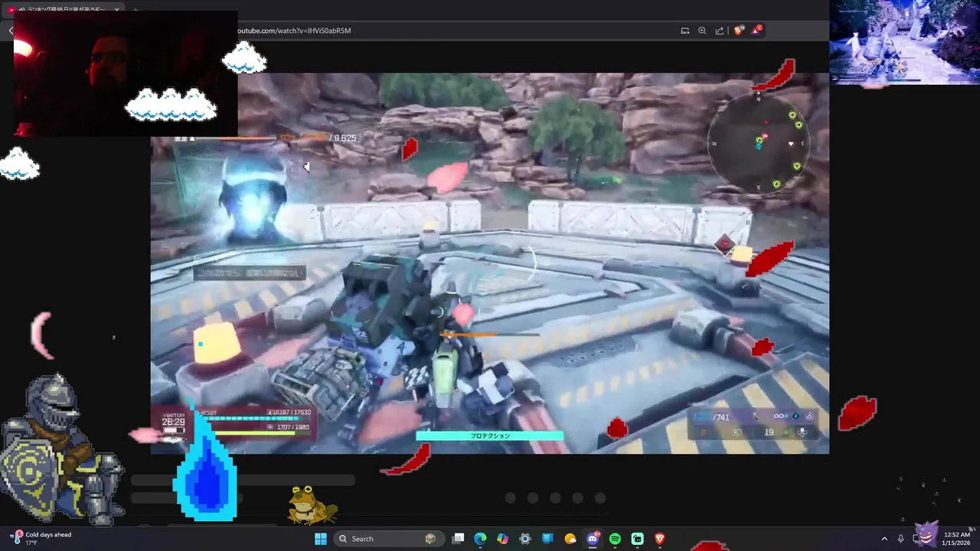The width and height of the screenshot is (980, 551).
Task: Open the Windows Start menu
Action: click(321, 539)
